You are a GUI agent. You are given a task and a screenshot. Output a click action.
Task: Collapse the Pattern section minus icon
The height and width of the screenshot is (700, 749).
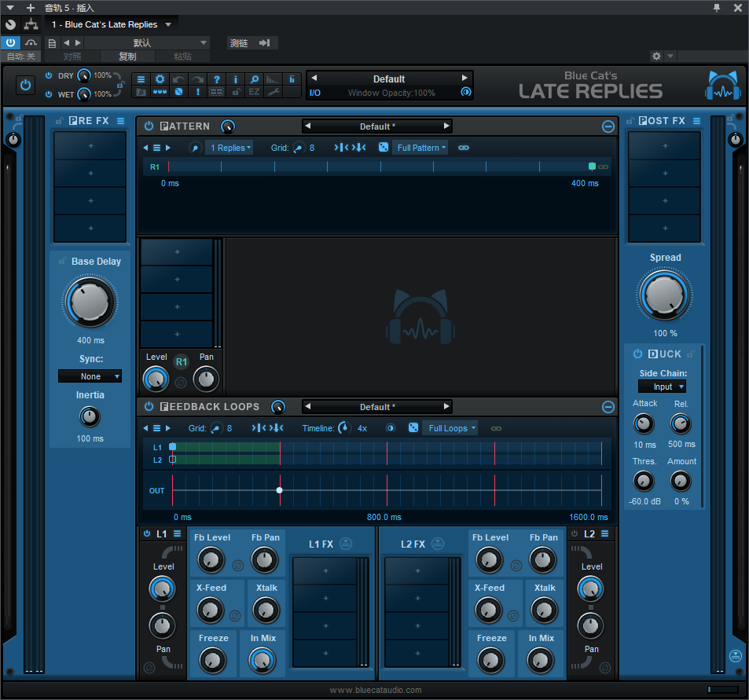[x=608, y=126]
